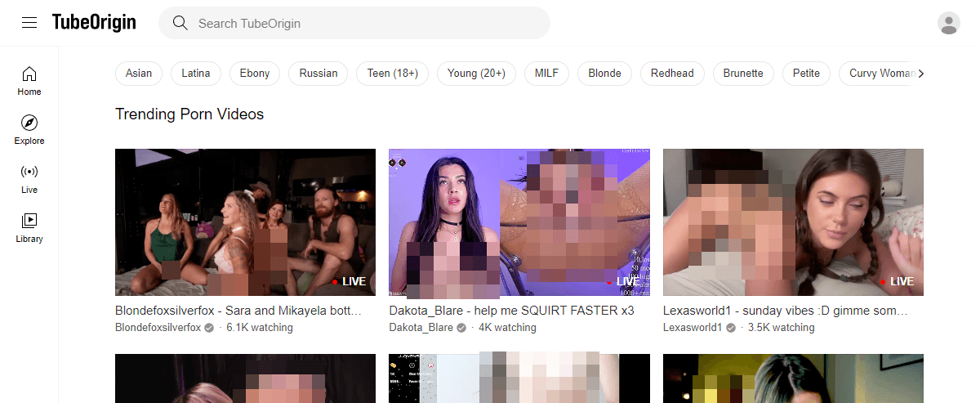
Task: Select the Curvy Woman category chip
Action: coord(880,74)
